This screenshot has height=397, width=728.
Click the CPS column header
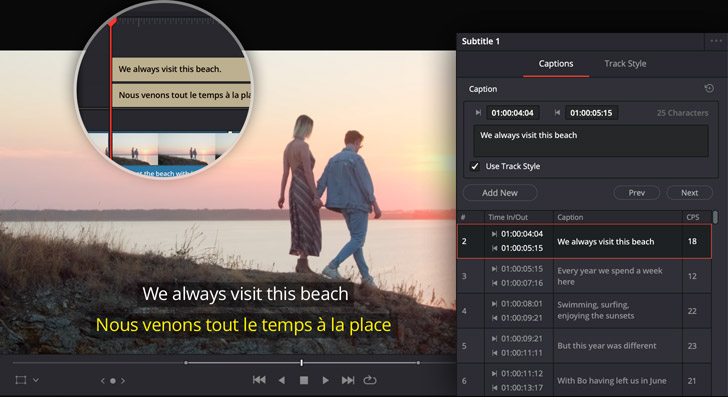pyautogui.click(x=693, y=217)
